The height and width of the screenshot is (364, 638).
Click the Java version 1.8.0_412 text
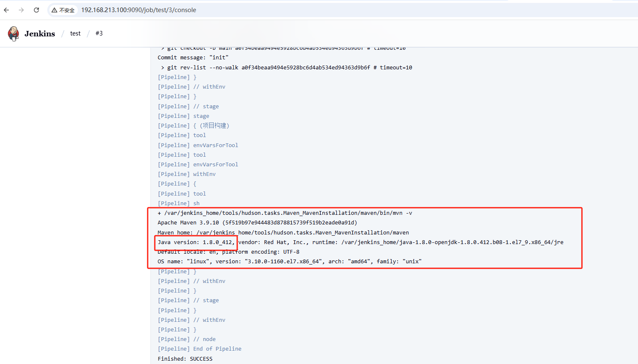(x=196, y=242)
